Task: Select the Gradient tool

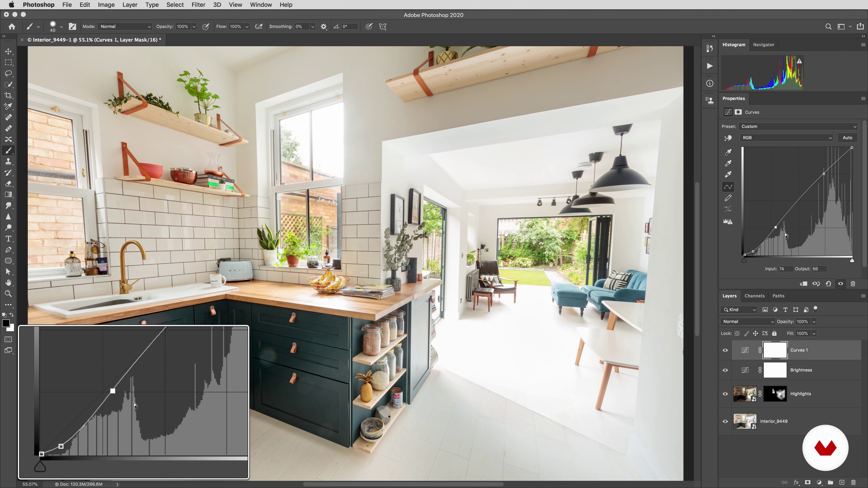Action: (8, 195)
